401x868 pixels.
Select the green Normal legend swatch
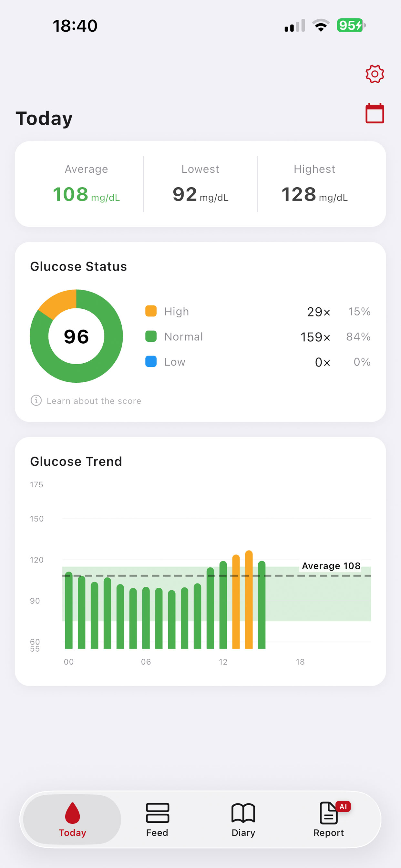tap(151, 336)
